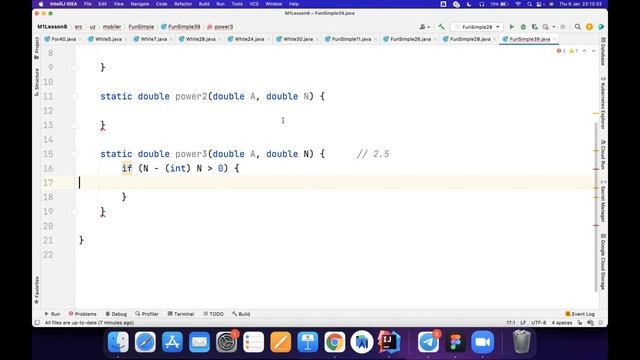Open Telegram from the Dock
This screenshot has height=360, width=640.
pyautogui.click(x=428, y=342)
